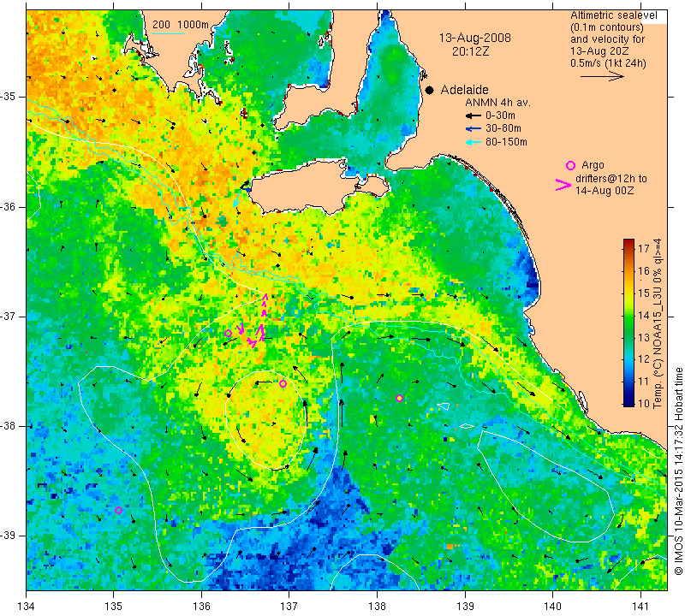Click the 0.5m/s velocity scale arrow
Viewport: 685px width, 616px height.
coord(602,76)
